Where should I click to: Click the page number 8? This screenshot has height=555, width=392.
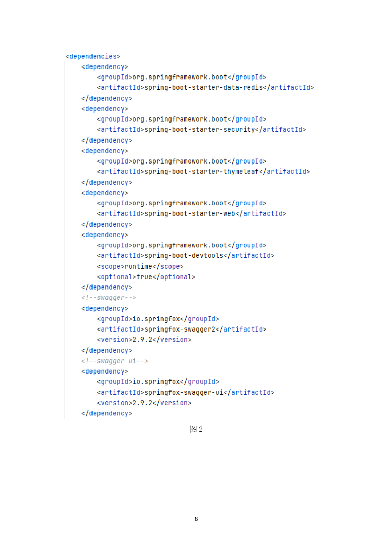(196, 519)
